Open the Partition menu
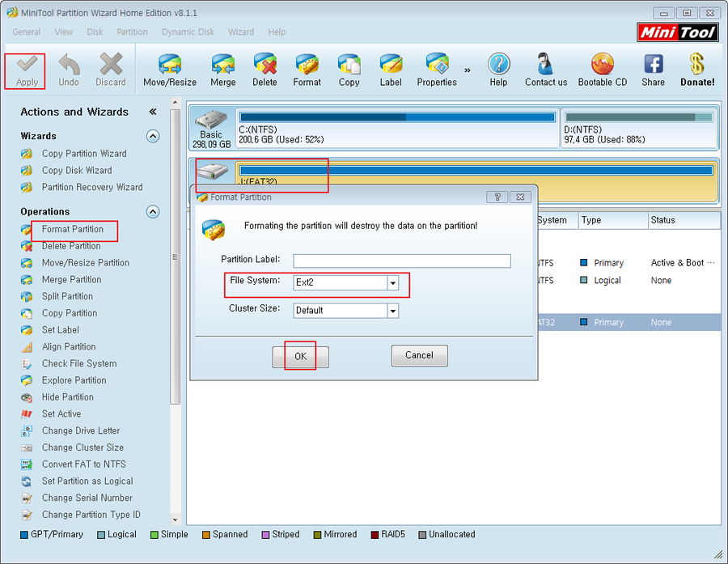The width and height of the screenshot is (728, 564). pyautogui.click(x=132, y=32)
